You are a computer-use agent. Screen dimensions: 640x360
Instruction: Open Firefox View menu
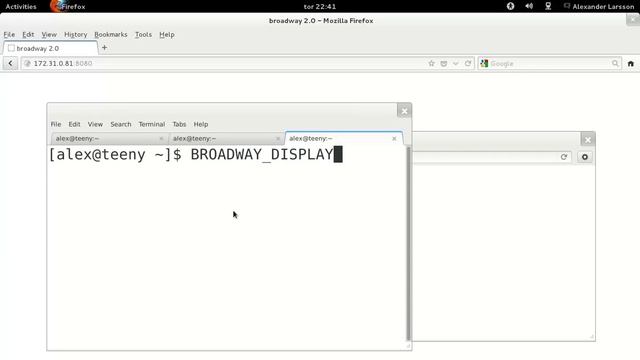pyautogui.click(x=49, y=35)
